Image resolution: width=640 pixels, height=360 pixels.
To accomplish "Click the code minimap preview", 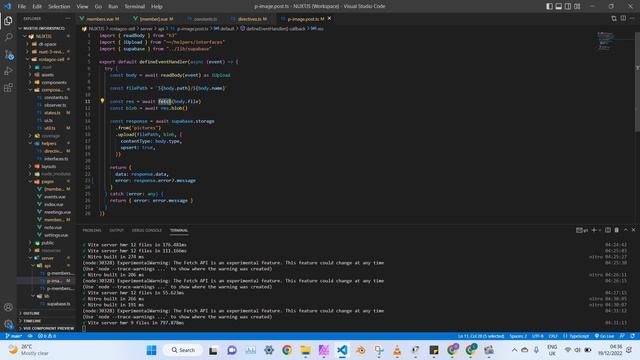I will click(x=605, y=41).
